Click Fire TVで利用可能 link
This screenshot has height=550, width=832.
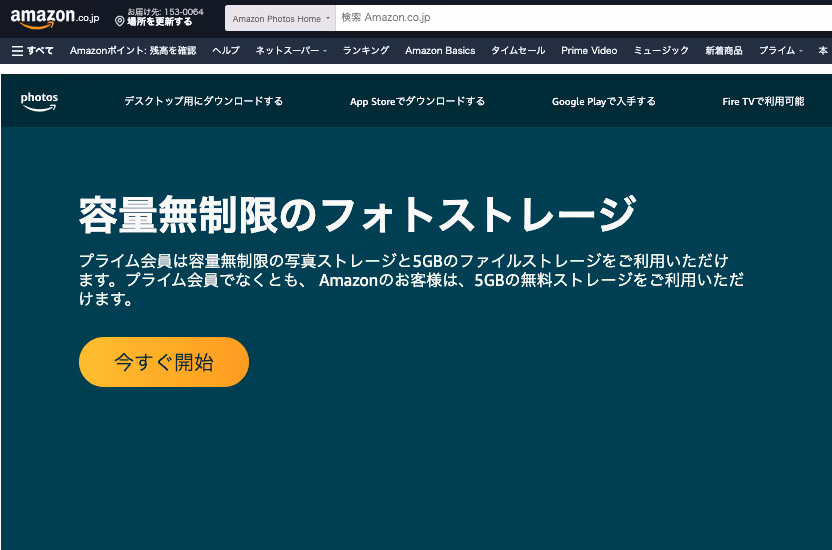tap(763, 101)
